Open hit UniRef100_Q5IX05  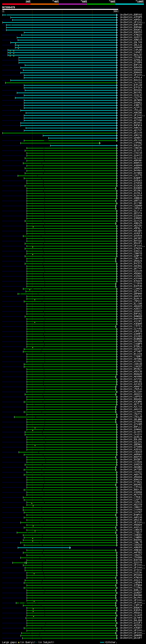tap(131, 133)
